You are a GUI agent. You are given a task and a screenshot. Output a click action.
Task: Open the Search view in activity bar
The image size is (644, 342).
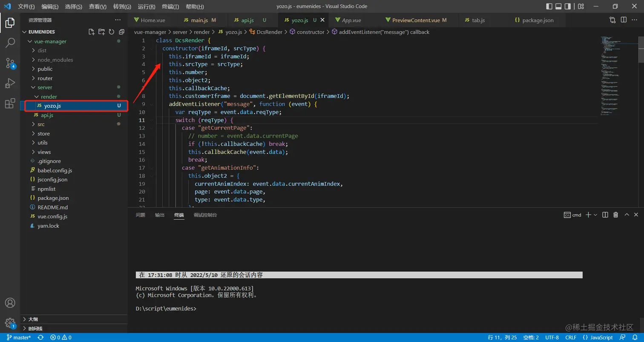pos(10,43)
